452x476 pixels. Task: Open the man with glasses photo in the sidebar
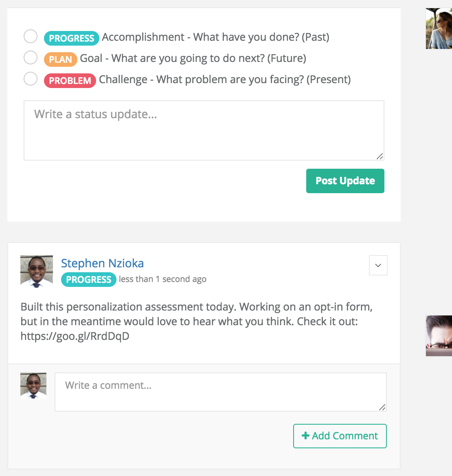coord(439,336)
